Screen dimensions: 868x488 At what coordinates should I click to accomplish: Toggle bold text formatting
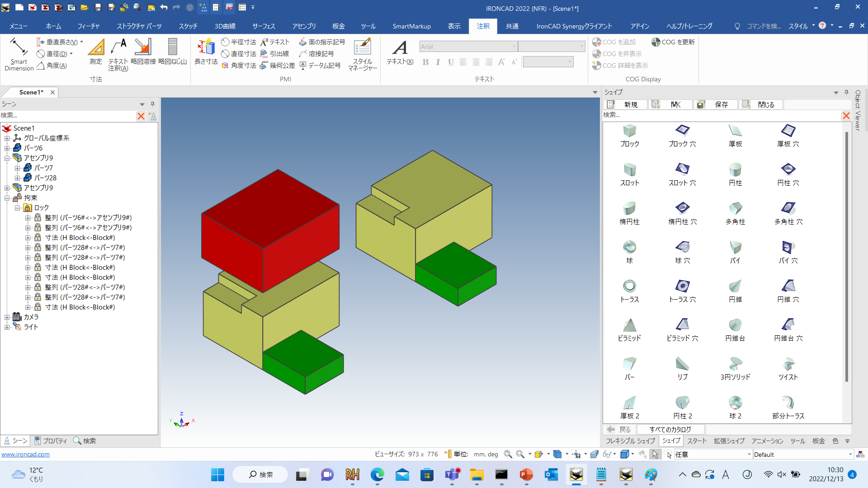(x=425, y=62)
